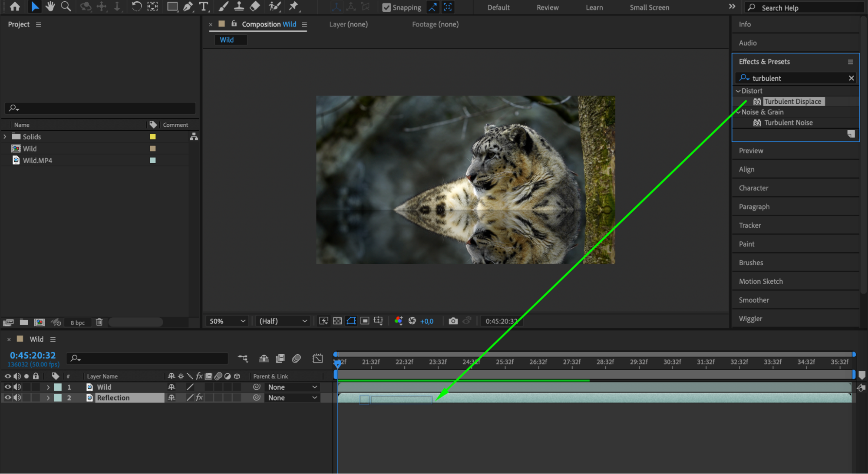The width and height of the screenshot is (868, 474).
Task: Clear the turbulent search field
Action: click(x=851, y=78)
